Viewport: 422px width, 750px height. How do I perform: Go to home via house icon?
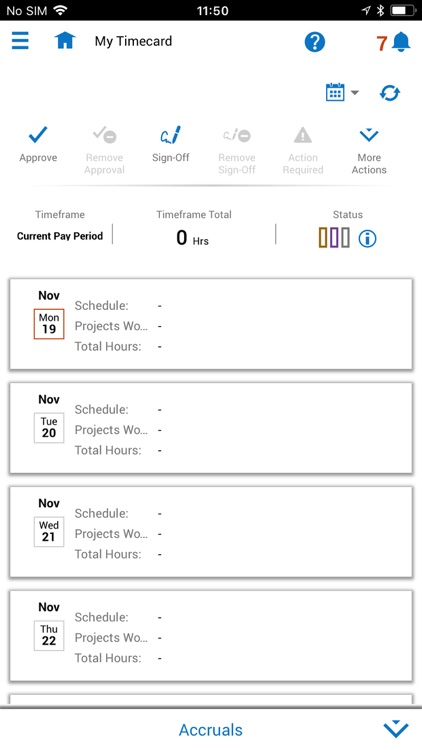(x=65, y=41)
